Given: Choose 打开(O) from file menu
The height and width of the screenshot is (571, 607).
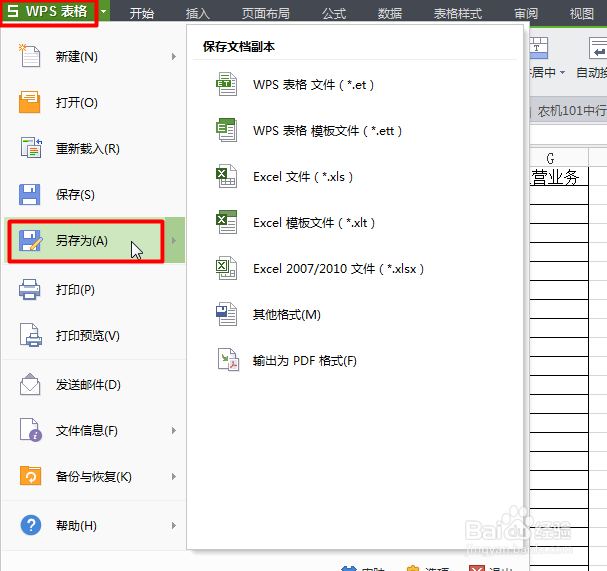Looking at the screenshot, I should pos(94,103).
